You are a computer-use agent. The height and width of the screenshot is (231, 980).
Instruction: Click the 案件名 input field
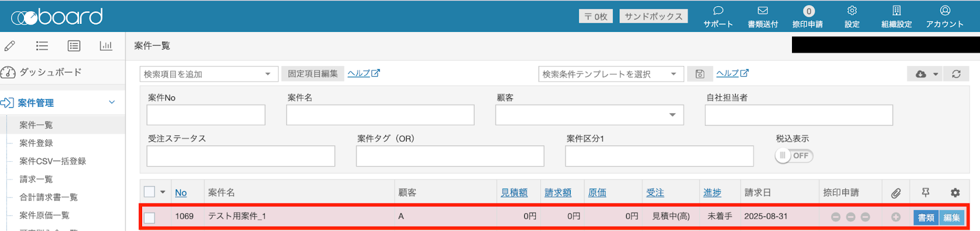[380, 115]
